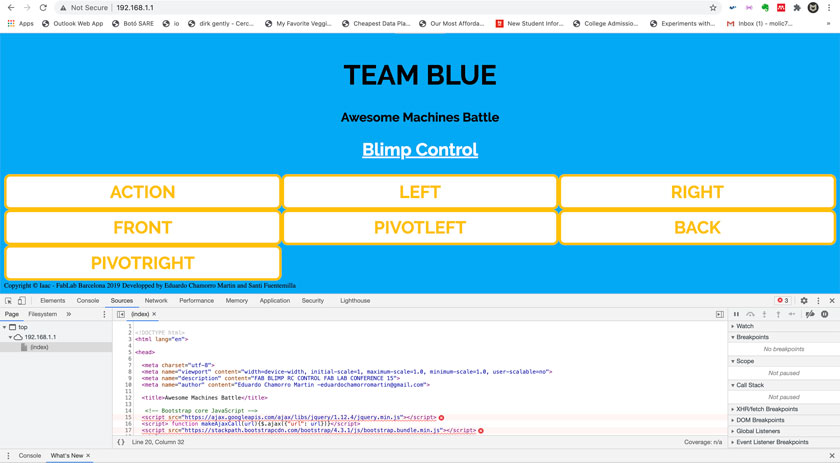Screen dimensions: 840x463
Task: Click the BACK button
Action: click(x=698, y=227)
